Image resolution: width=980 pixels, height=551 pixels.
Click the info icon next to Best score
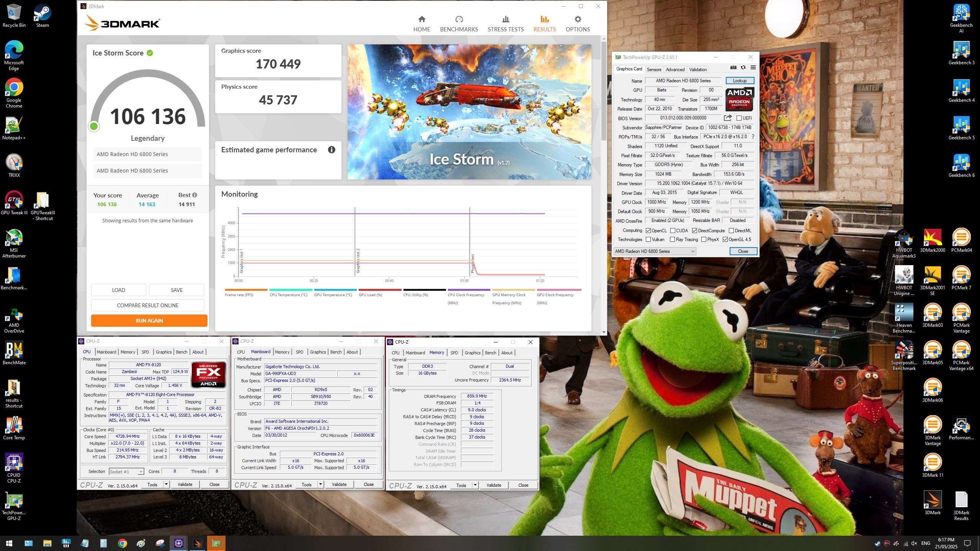pyautogui.click(x=194, y=195)
